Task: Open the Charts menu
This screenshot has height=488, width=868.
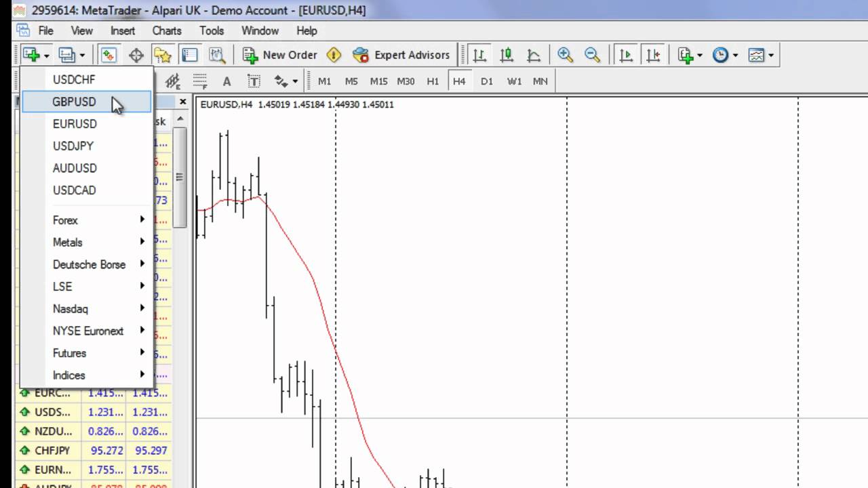Action: point(167,30)
